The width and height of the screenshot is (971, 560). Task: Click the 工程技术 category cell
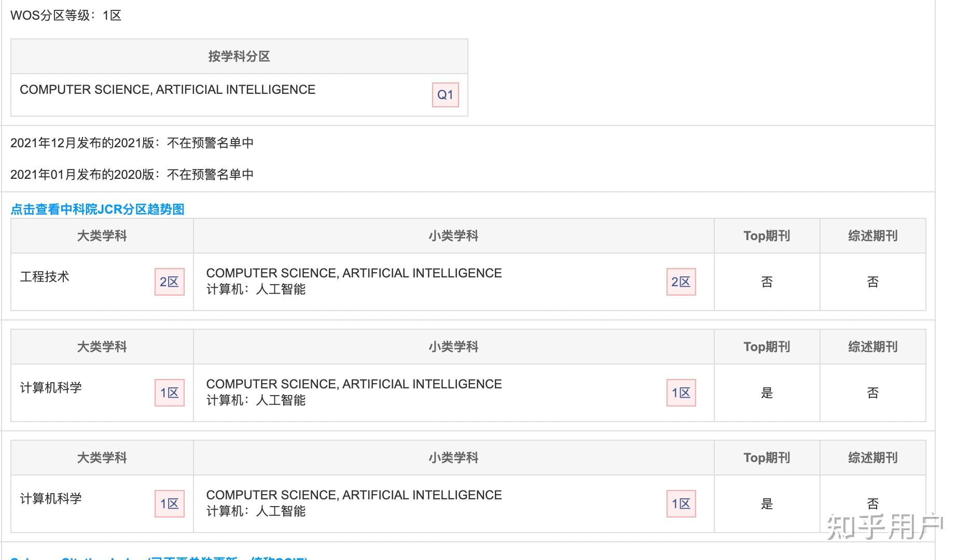[x=45, y=277]
